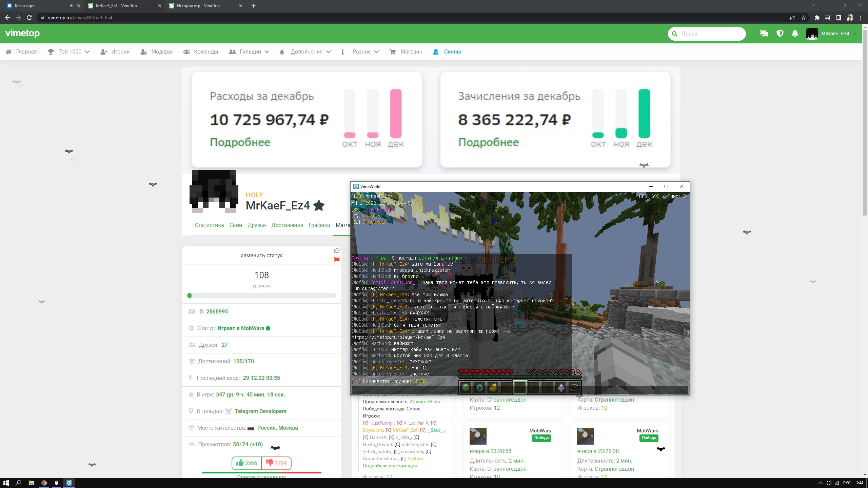Expand the Топ-1000 dropdown menu
Image resolution: width=868 pixels, height=488 pixels.
coord(70,52)
